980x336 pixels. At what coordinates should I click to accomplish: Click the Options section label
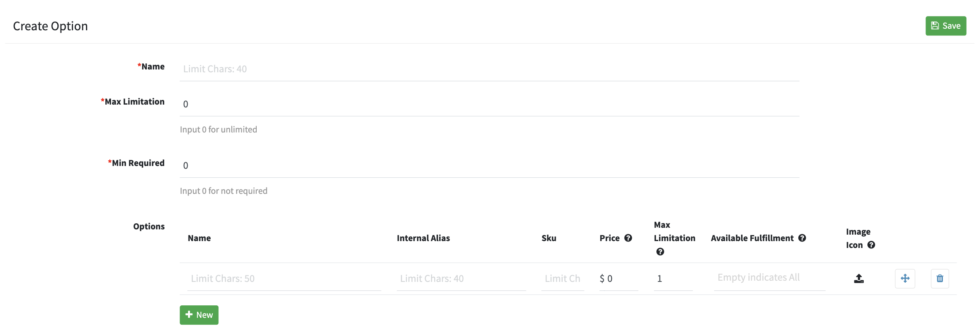149,227
